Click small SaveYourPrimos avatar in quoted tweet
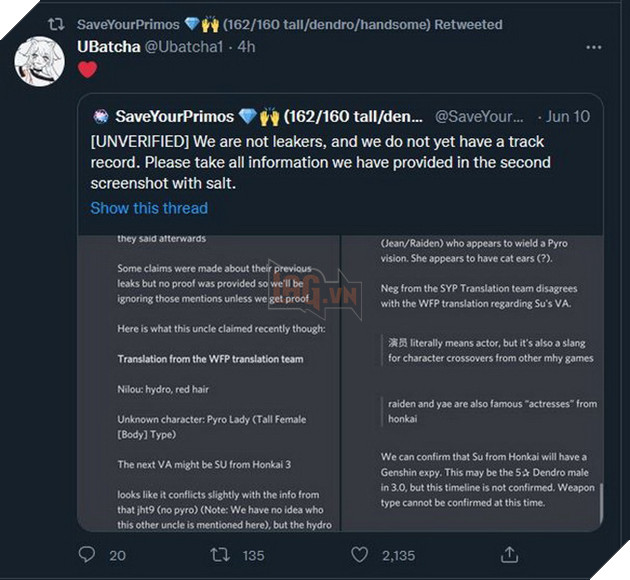 click(101, 117)
